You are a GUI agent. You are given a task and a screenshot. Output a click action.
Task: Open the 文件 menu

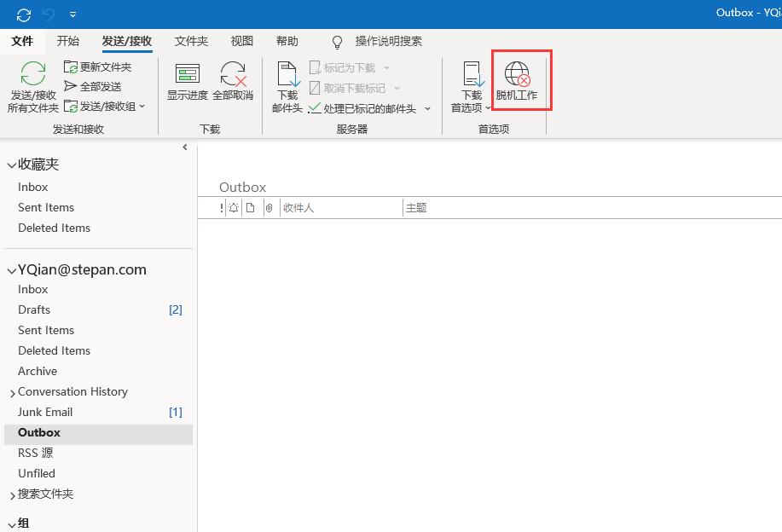[23, 41]
